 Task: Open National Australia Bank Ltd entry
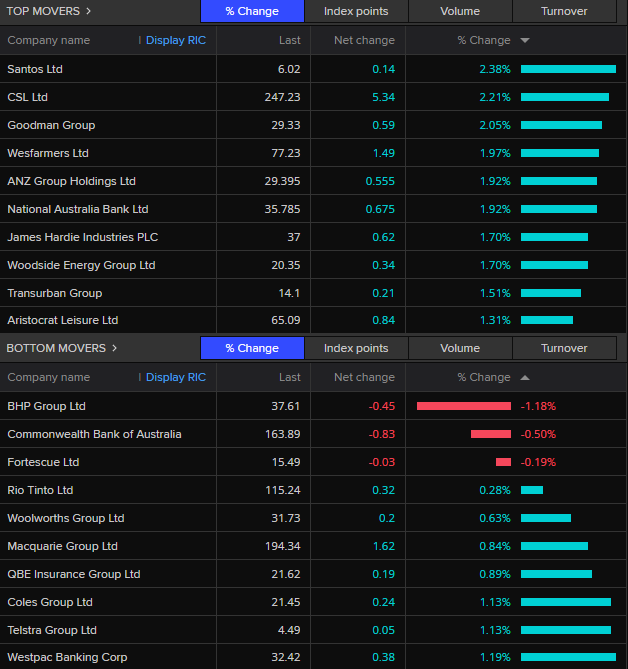click(78, 209)
